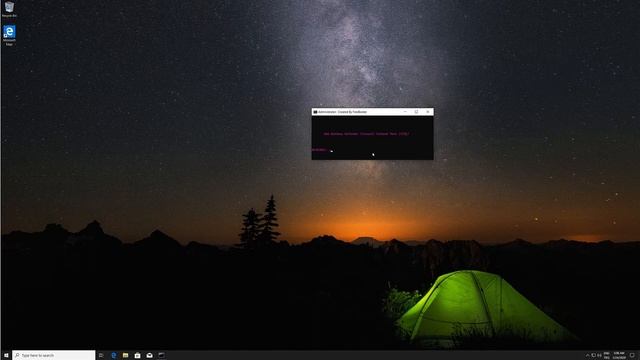Open File Explorer from the taskbar
Screen dimensions: 640x360
[125, 356]
